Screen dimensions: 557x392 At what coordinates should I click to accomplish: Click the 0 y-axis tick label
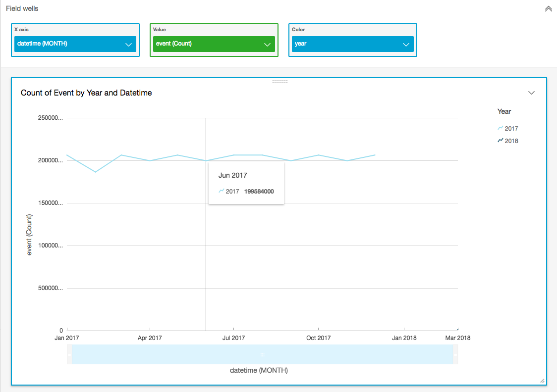point(61,331)
